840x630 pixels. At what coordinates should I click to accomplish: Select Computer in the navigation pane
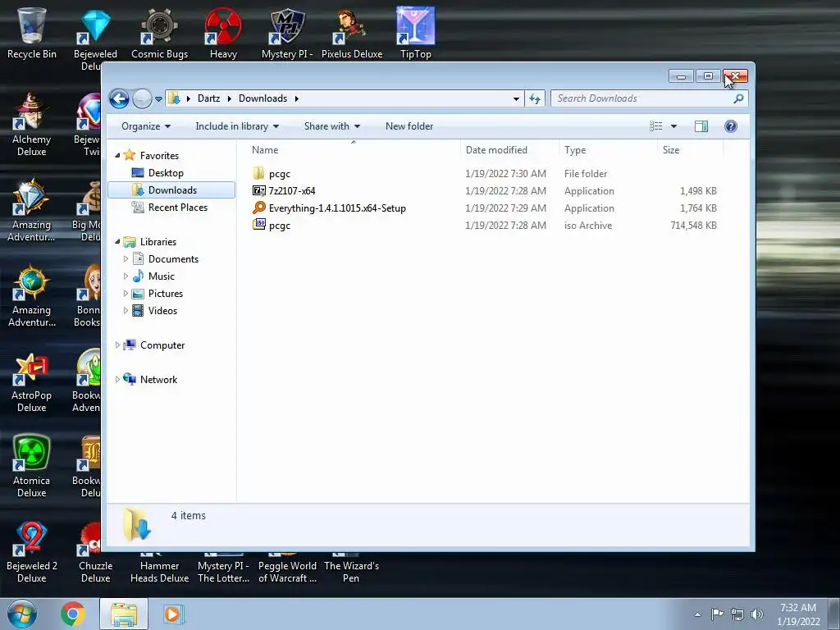[162, 345]
